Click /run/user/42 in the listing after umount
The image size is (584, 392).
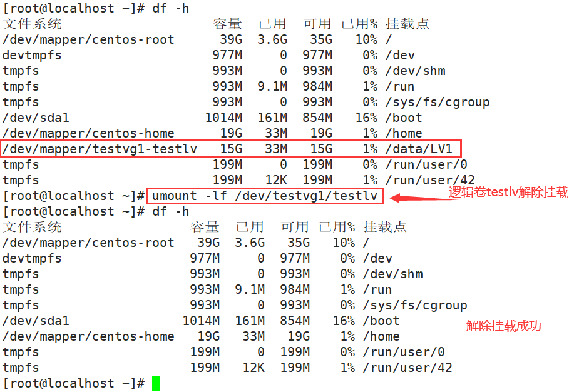[x=407, y=368]
